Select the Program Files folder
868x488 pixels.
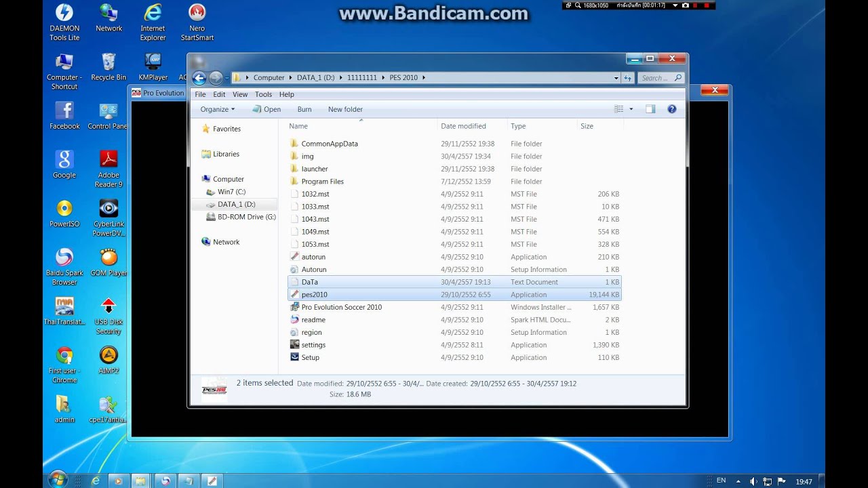(454, 182)
